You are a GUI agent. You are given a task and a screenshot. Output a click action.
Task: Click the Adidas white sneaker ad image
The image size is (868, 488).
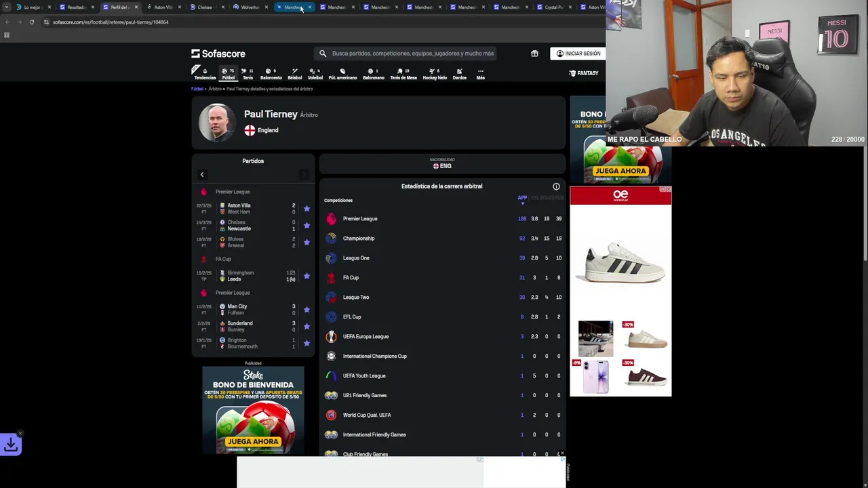(620, 263)
